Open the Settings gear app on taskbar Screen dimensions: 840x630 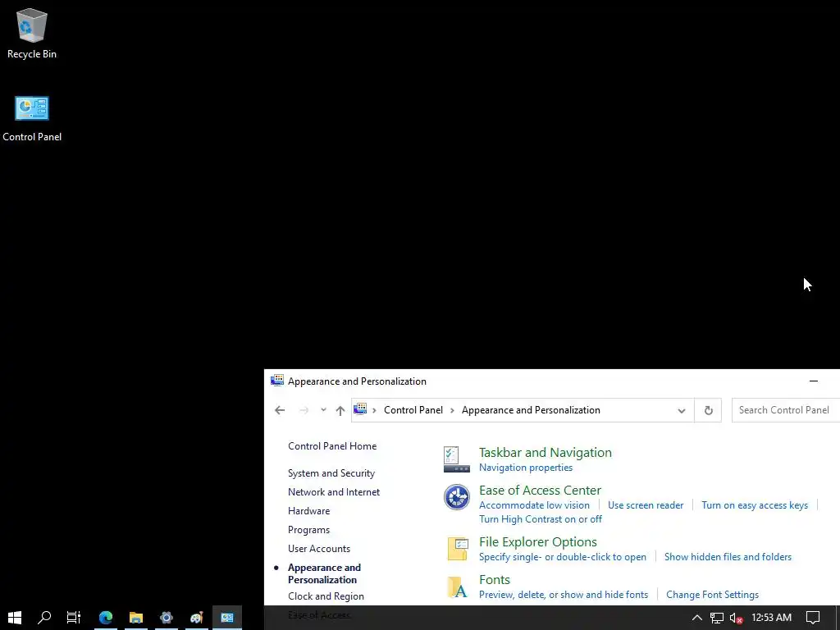(166, 618)
